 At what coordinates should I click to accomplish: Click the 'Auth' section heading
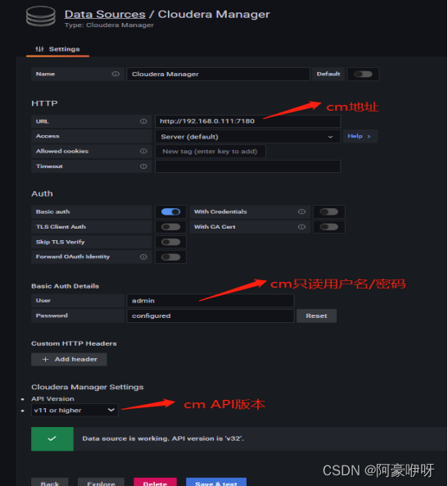point(42,193)
